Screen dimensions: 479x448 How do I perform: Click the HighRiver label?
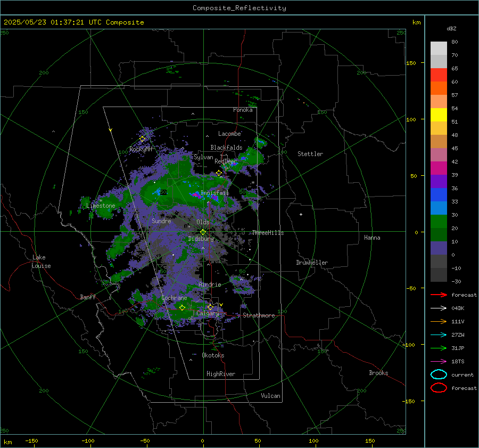(221, 374)
